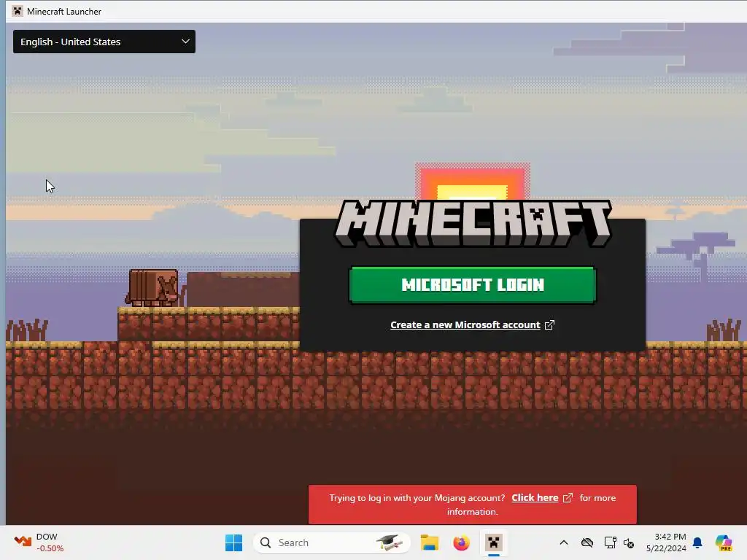747x560 pixels.
Task: Click the magnifier icon in taskbar search
Action: click(x=266, y=542)
